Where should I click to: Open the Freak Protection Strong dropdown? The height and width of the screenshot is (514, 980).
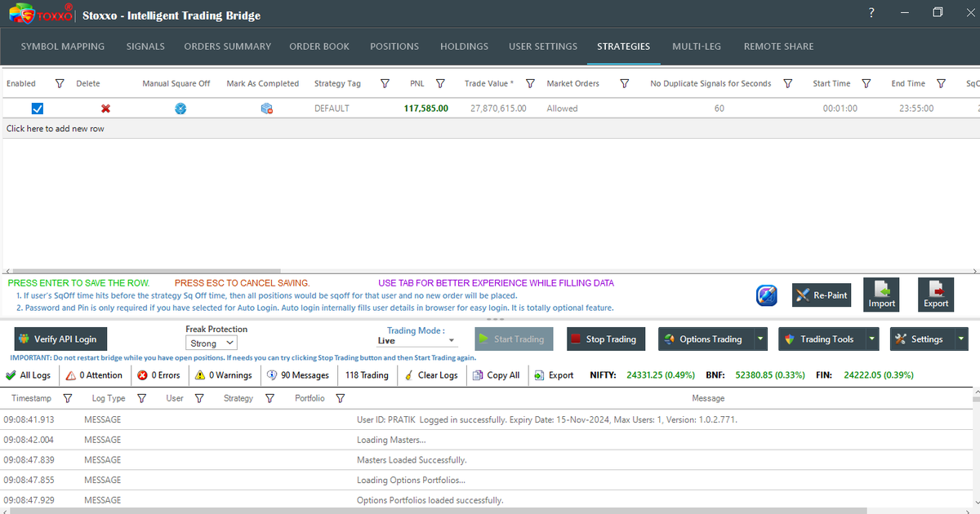(x=212, y=343)
